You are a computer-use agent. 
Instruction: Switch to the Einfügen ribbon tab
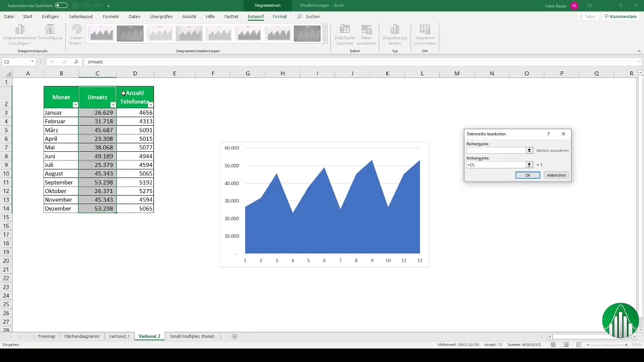[50, 17]
